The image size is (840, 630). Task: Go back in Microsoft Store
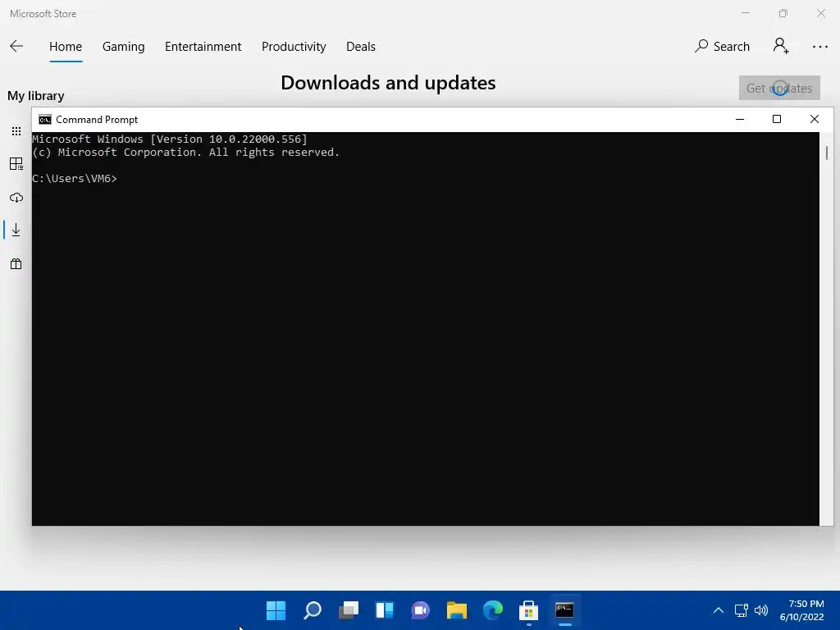pos(16,47)
